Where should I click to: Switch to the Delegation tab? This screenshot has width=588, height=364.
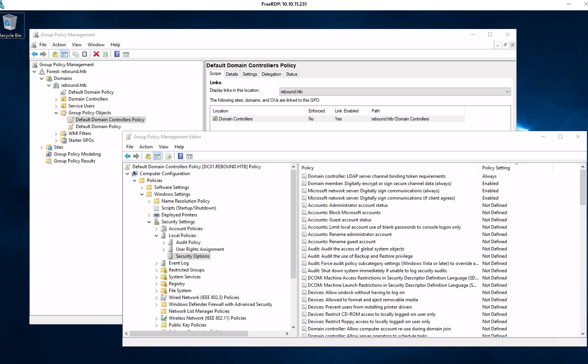pyautogui.click(x=271, y=74)
